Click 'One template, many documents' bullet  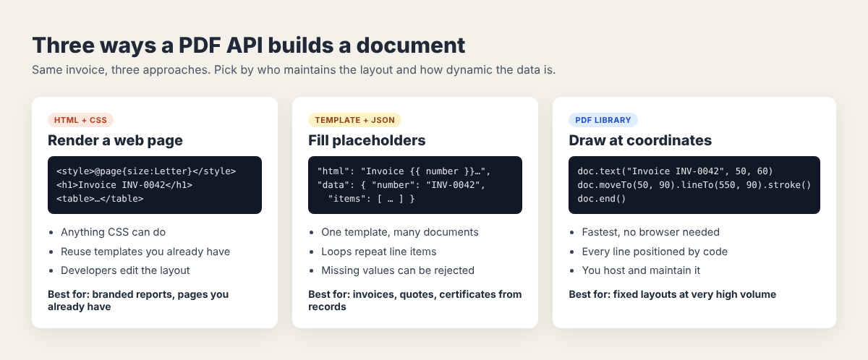(400, 233)
